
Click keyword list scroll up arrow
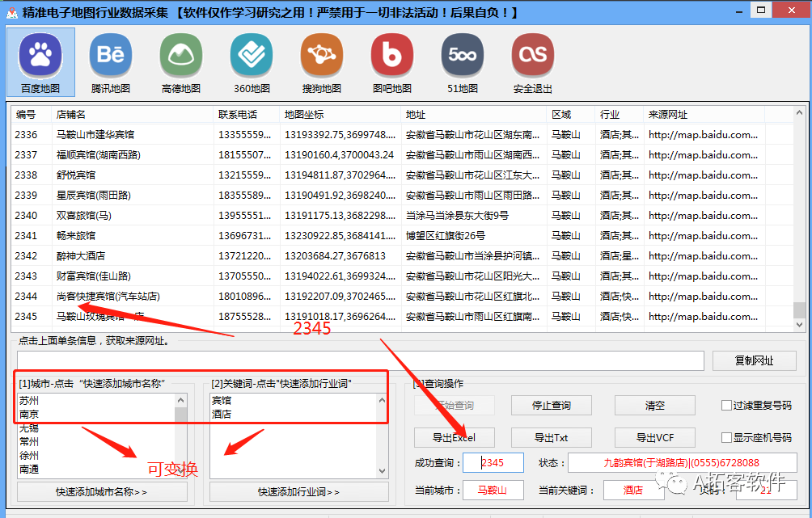[383, 400]
